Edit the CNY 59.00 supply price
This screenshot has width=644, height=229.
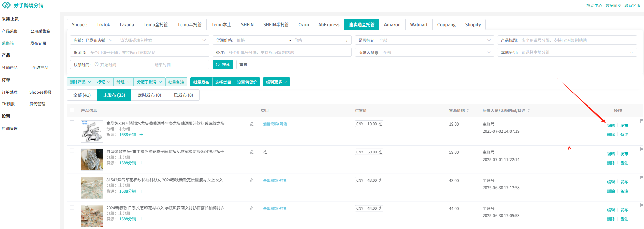[380, 152]
